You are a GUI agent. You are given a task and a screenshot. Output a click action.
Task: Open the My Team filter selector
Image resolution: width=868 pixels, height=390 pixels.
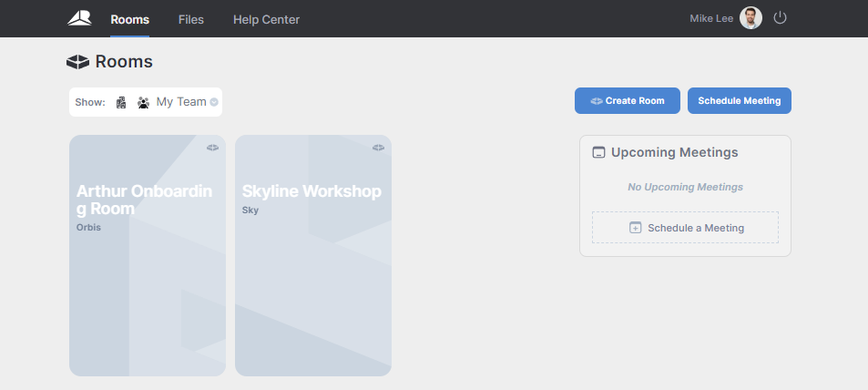181,102
